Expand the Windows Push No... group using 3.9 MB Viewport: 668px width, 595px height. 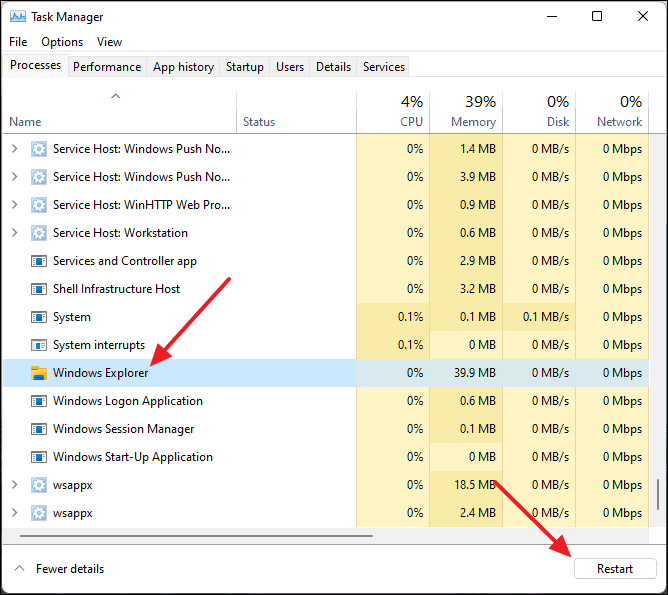pos(14,177)
